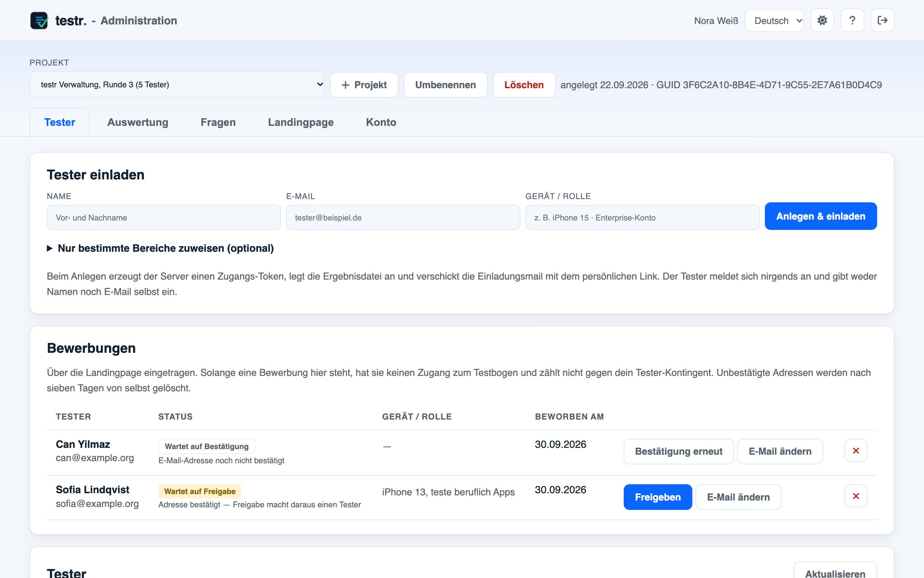
Task: Select the Konto tab
Action: pyautogui.click(x=381, y=122)
